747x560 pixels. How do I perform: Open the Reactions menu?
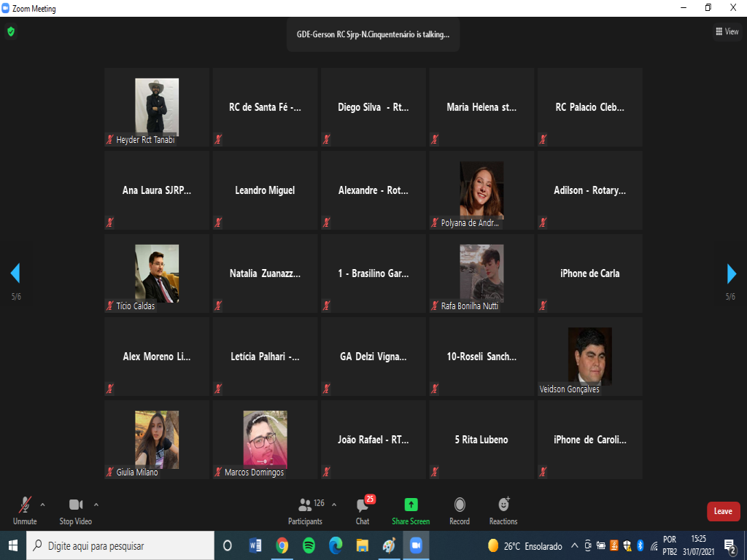pos(503,510)
